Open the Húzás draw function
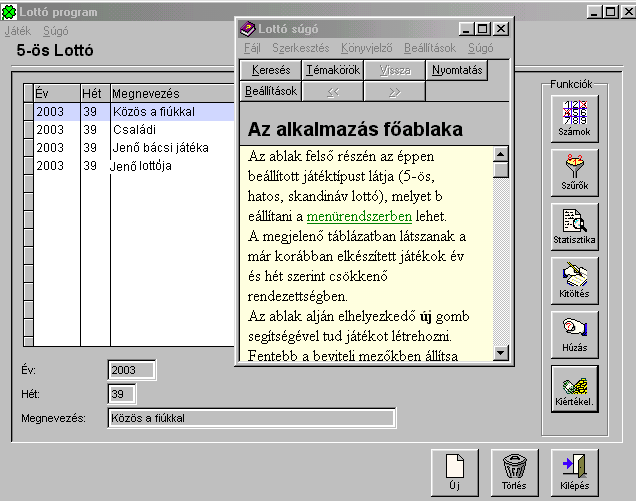This screenshot has width=636, height=501. (x=574, y=334)
